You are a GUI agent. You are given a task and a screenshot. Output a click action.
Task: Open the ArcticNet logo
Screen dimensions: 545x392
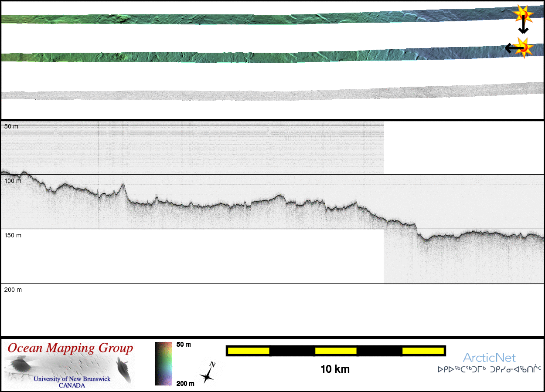click(x=489, y=358)
